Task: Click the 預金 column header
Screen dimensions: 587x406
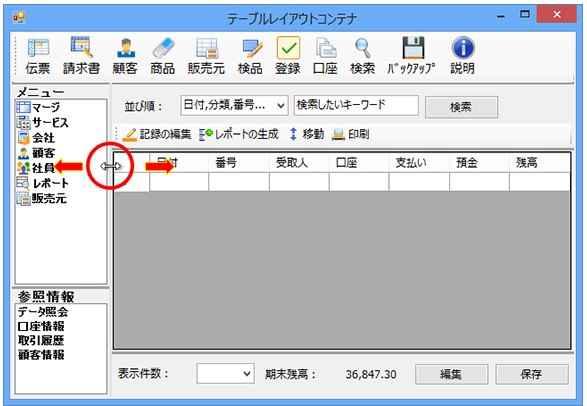Action: click(480, 163)
